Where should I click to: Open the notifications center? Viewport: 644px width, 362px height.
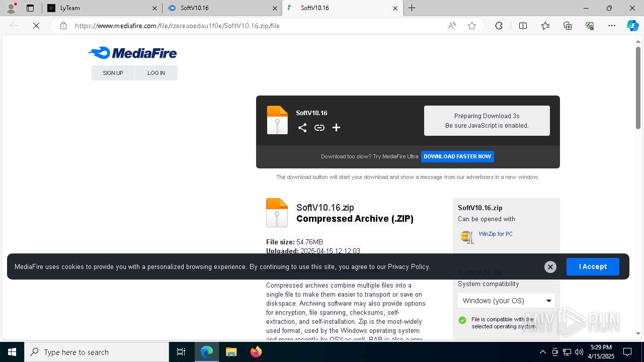pyautogui.click(x=627, y=352)
